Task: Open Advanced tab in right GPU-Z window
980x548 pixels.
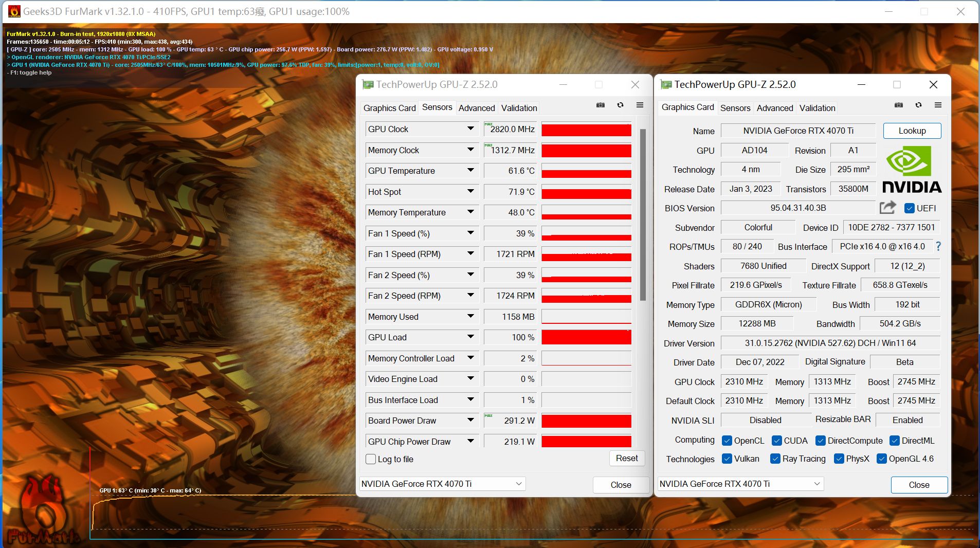Action: click(775, 108)
